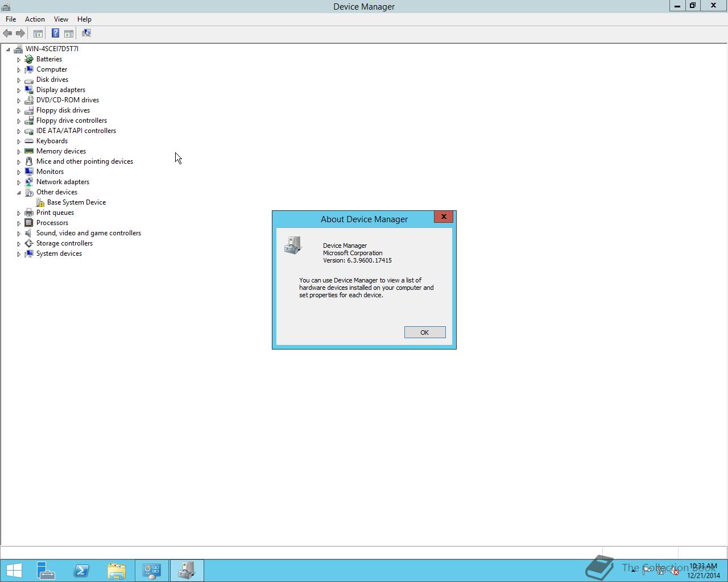Viewport: 728px width, 582px height.
Task: Click the blue Help question mark icon
Action: click(55, 34)
